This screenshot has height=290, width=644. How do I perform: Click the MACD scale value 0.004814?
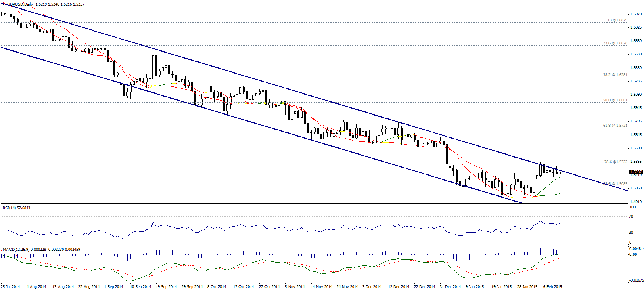(636, 249)
